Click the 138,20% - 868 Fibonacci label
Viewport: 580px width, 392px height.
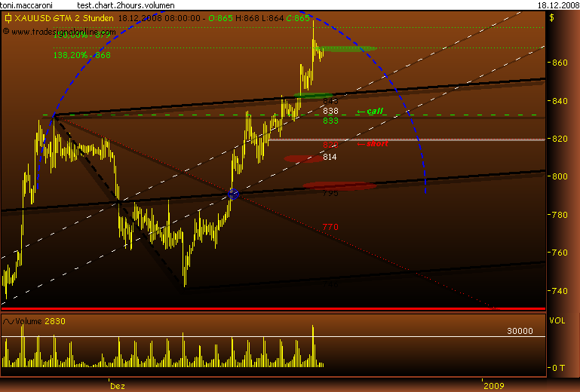pos(82,55)
